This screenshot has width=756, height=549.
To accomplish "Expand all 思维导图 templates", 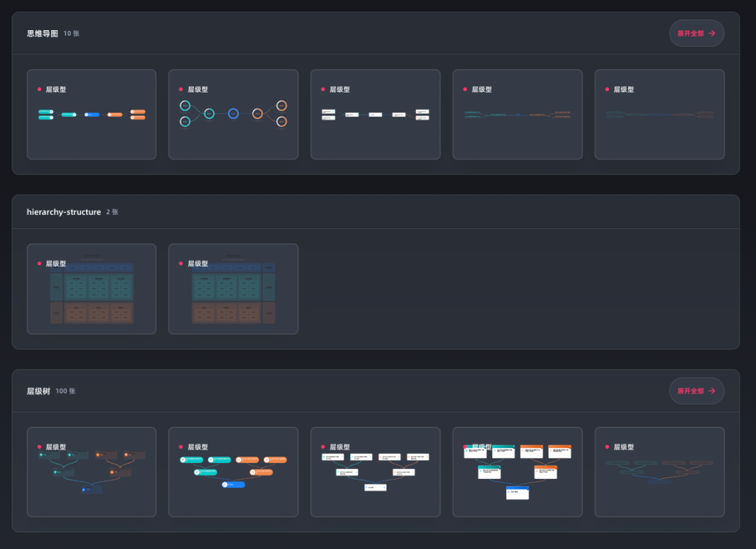I will point(696,34).
